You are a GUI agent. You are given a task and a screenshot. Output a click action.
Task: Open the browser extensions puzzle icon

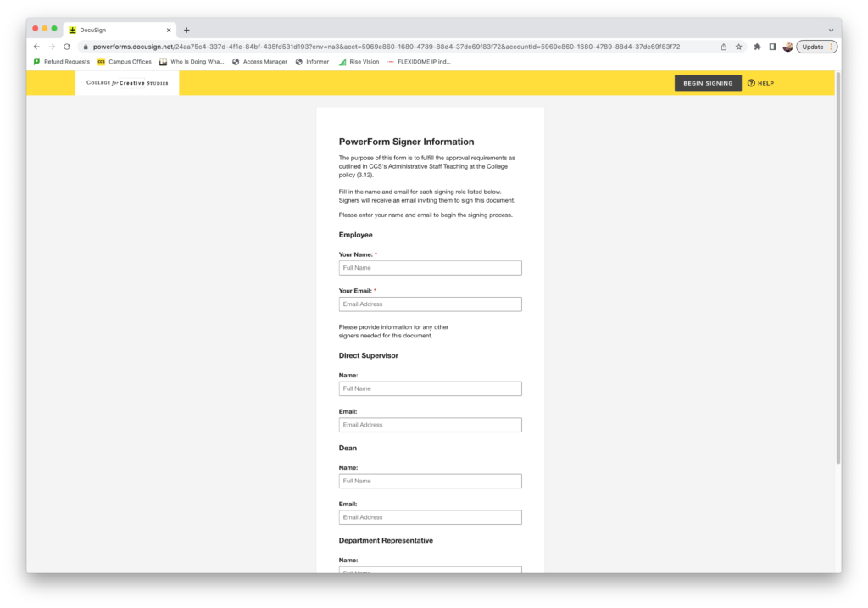757,47
